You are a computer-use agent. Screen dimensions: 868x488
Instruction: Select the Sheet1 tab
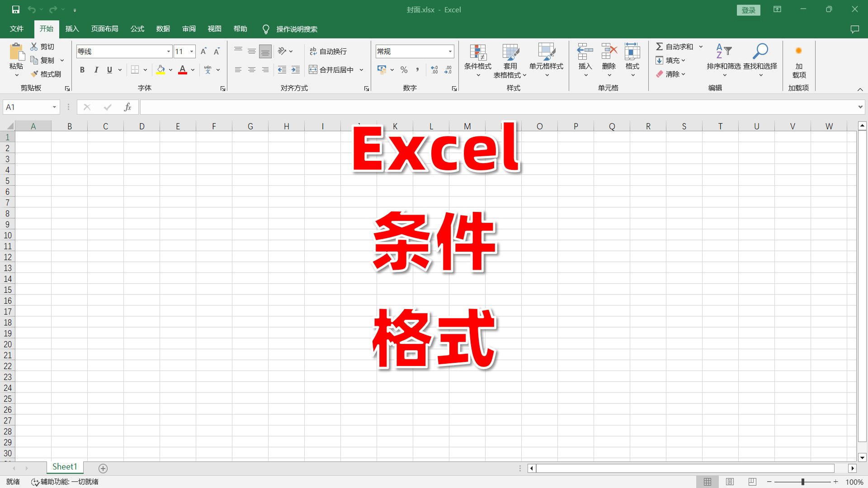click(65, 467)
